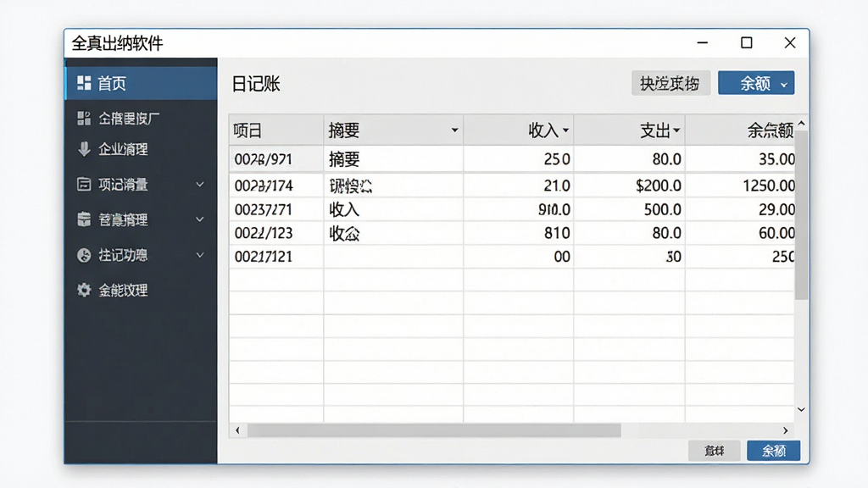Select the 收入 cell in the summary column
Screen dimensions: 868x488
pyautogui.click(x=393, y=210)
